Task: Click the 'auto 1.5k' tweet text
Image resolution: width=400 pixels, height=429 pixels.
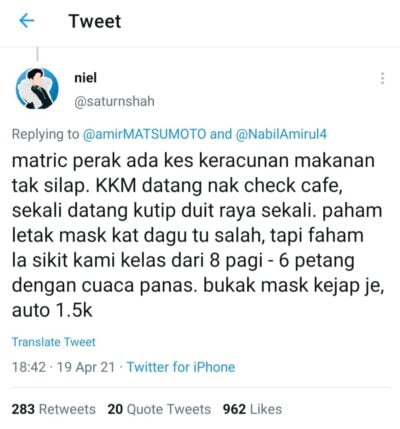Action: [52, 310]
